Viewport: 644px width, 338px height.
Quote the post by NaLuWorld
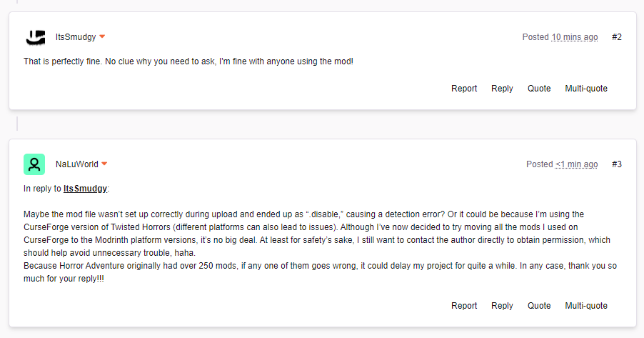pos(539,306)
